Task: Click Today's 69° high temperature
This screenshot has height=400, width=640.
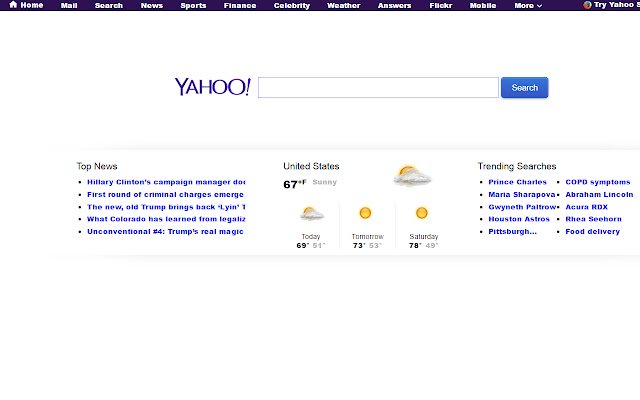Action: [303, 246]
